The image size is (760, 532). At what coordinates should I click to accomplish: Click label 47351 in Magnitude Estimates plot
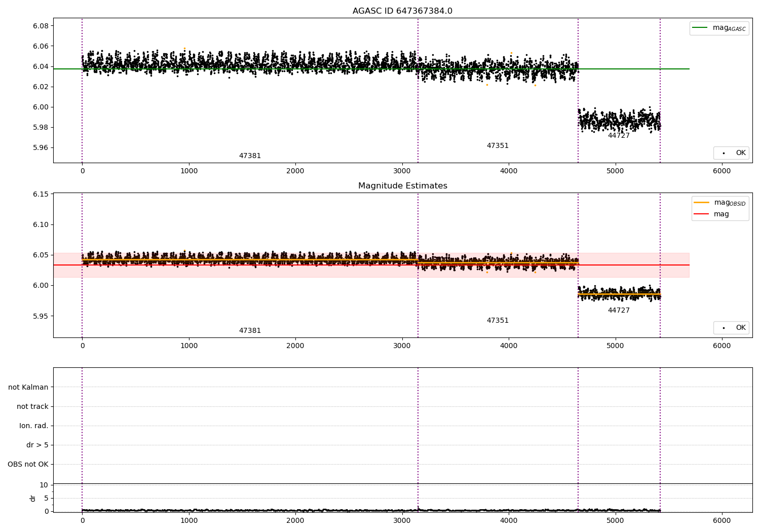(x=498, y=321)
